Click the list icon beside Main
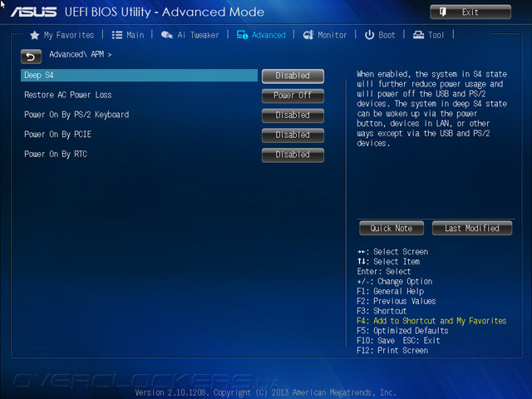This screenshot has height=399, width=532. [x=117, y=35]
